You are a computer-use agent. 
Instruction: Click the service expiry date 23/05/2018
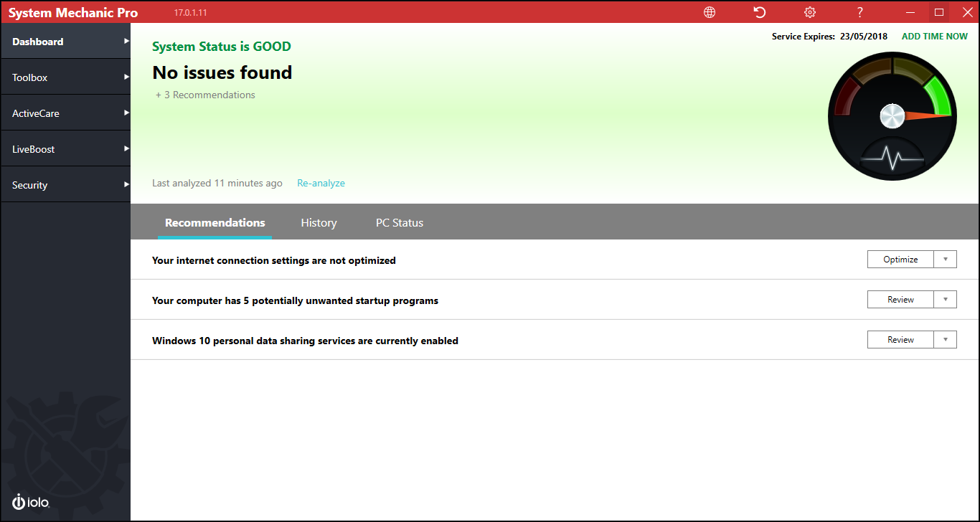(864, 37)
